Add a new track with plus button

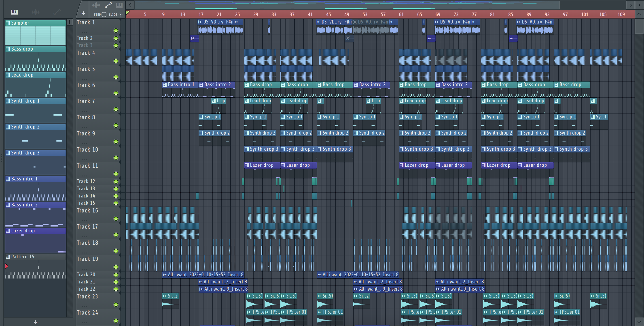(x=83, y=13)
